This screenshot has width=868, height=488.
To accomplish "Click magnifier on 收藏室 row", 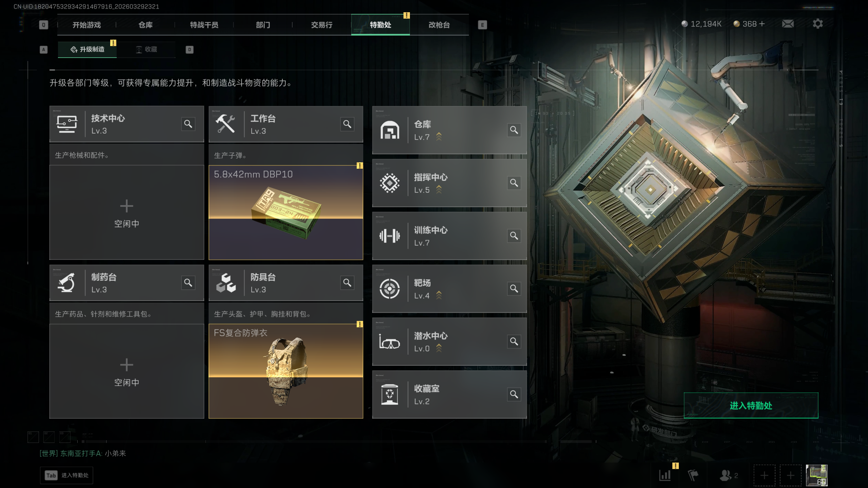I will (514, 394).
